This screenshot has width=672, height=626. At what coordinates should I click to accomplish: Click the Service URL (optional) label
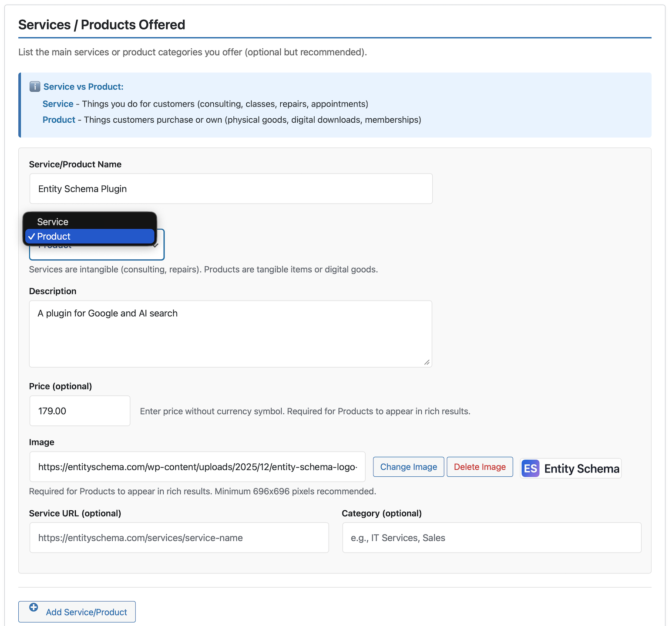[75, 513]
